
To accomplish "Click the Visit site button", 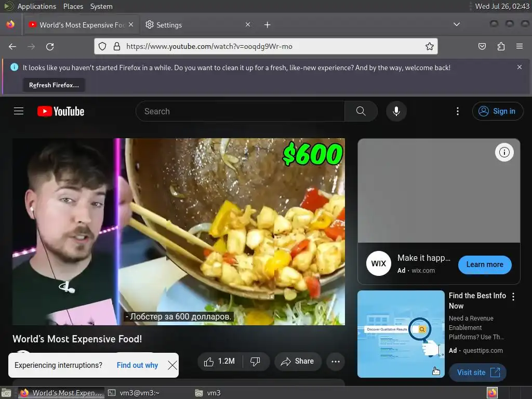I will click(x=478, y=373).
